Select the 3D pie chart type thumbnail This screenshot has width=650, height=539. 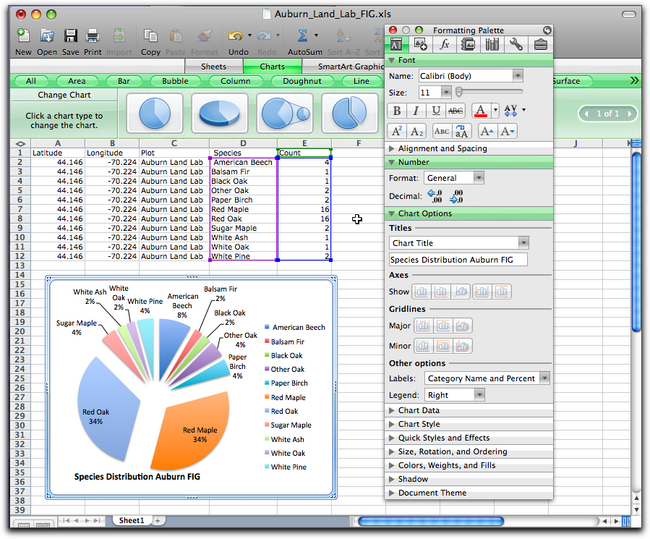(218, 113)
